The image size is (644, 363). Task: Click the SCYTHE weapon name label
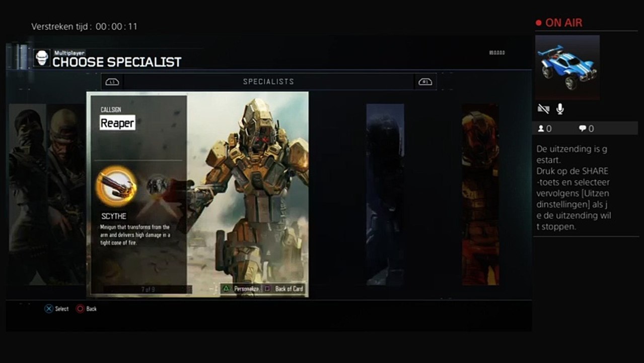pyautogui.click(x=114, y=216)
